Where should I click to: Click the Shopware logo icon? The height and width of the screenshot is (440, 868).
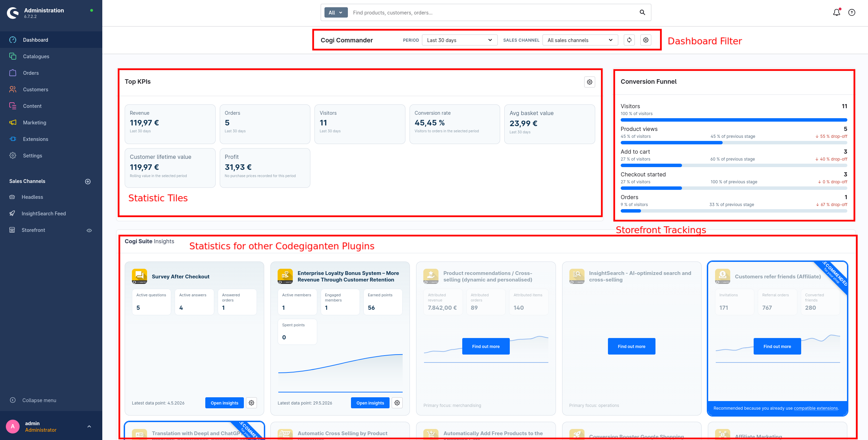click(13, 13)
